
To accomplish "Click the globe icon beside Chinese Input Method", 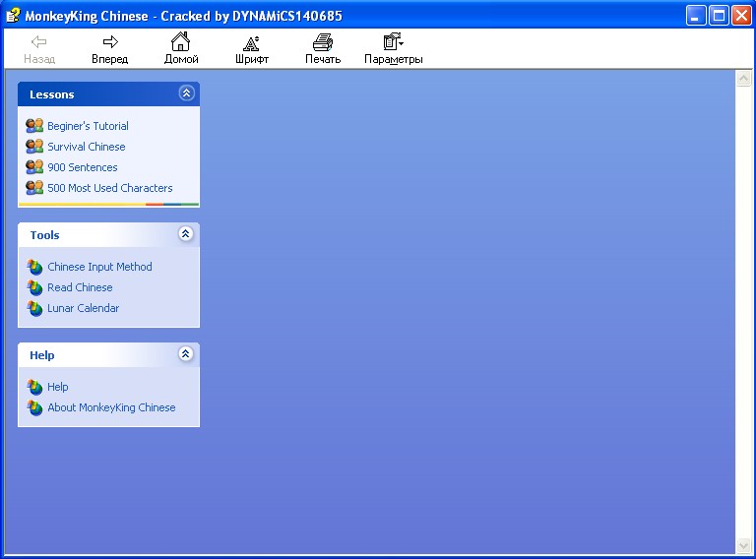I will 34,267.
